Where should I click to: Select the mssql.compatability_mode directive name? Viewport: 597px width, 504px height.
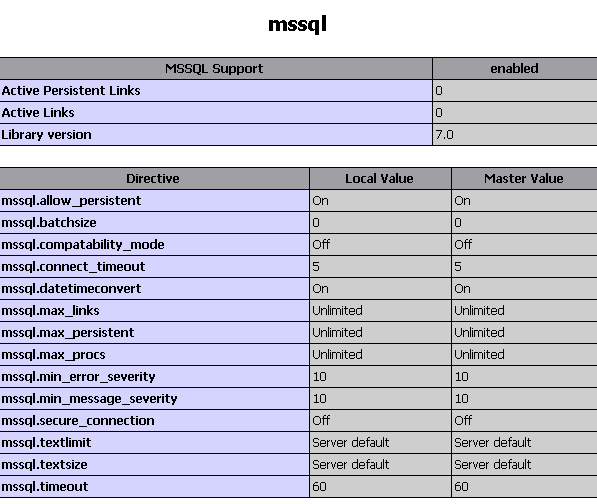83,245
